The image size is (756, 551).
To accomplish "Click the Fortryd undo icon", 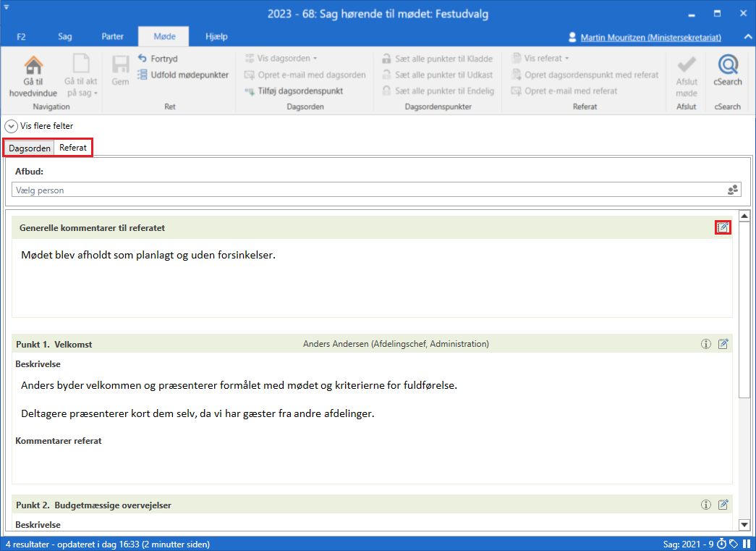I will [x=143, y=59].
